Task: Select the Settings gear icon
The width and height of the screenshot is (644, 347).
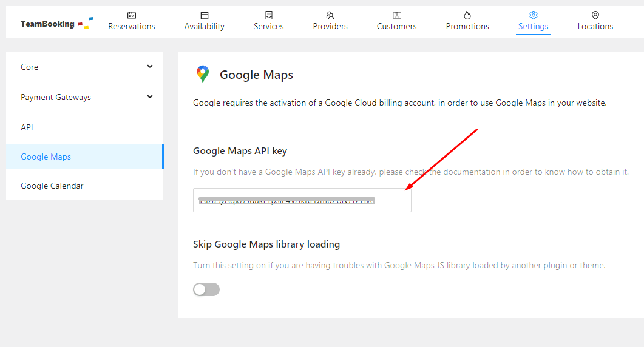Action: point(534,15)
